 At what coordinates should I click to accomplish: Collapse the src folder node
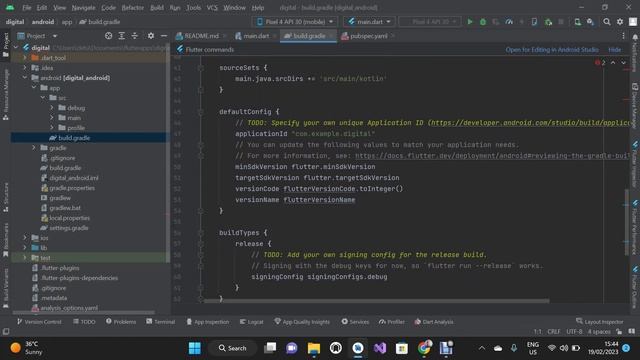[x=43, y=98]
